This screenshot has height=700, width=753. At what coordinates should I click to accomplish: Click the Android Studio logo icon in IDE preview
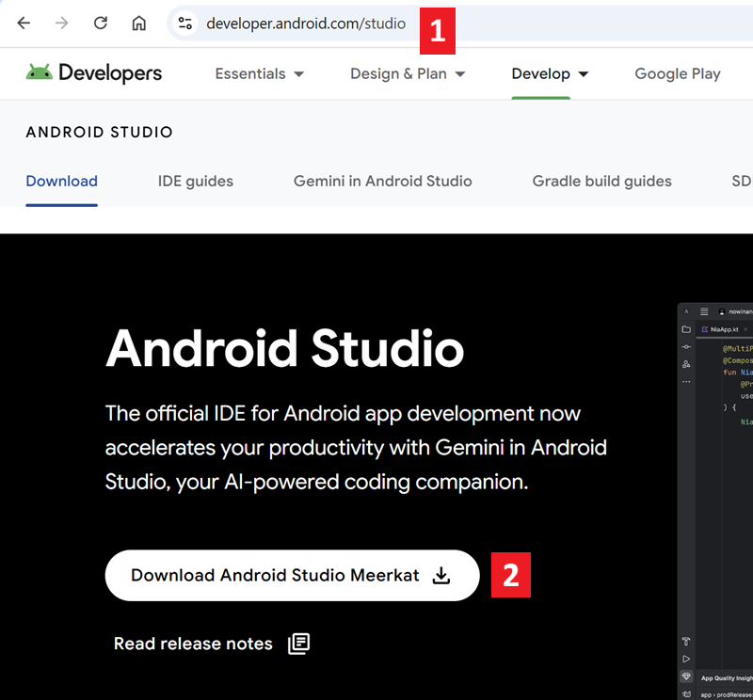[x=686, y=311]
